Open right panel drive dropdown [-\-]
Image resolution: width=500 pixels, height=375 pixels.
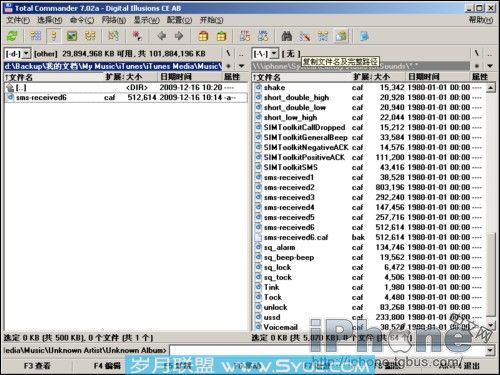265,53
